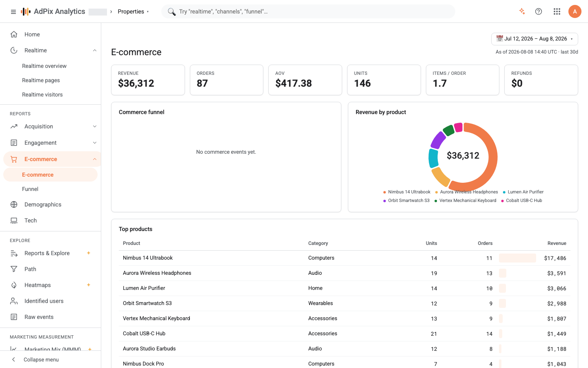Click the E-commerce cart icon
The image size is (588, 368).
click(x=14, y=159)
